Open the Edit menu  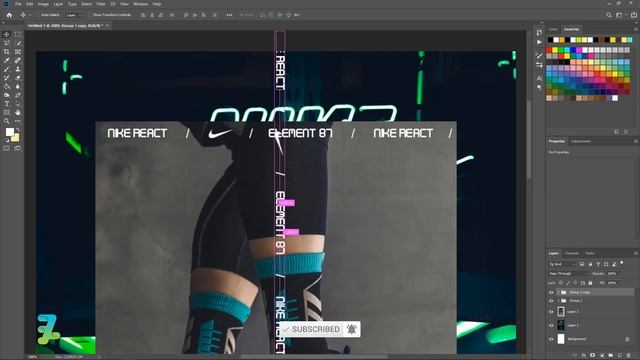click(29, 4)
